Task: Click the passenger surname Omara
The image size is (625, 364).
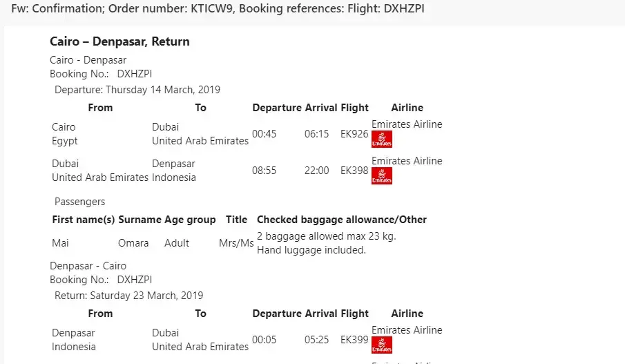Action: coord(133,243)
